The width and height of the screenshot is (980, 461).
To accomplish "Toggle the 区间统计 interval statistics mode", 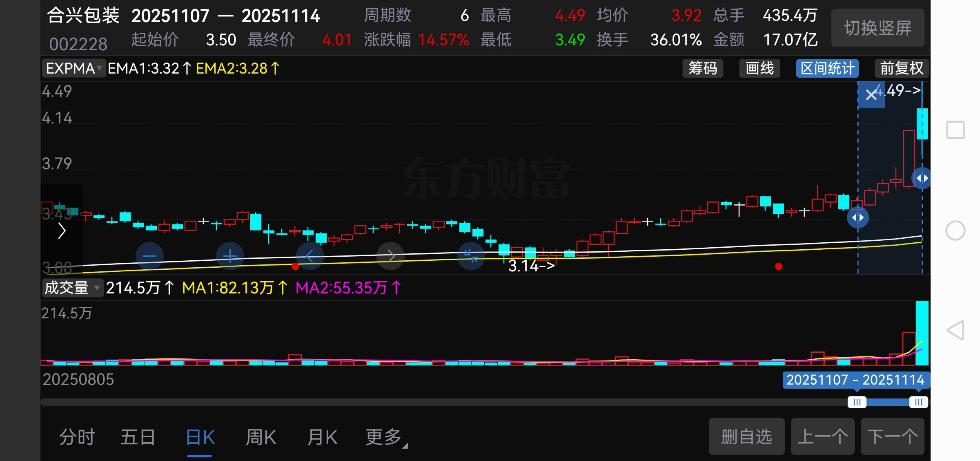I will (x=827, y=68).
